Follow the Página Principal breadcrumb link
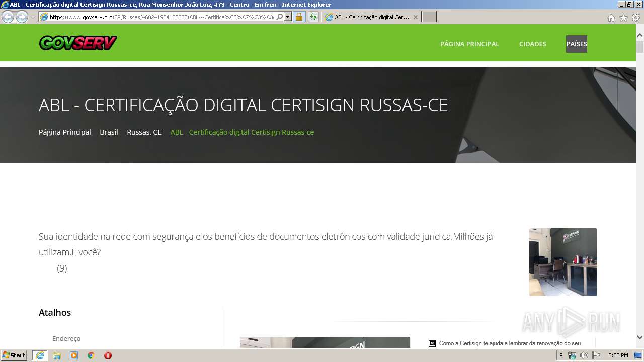Viewport: 644px width, 362px height. click(65, 132)
